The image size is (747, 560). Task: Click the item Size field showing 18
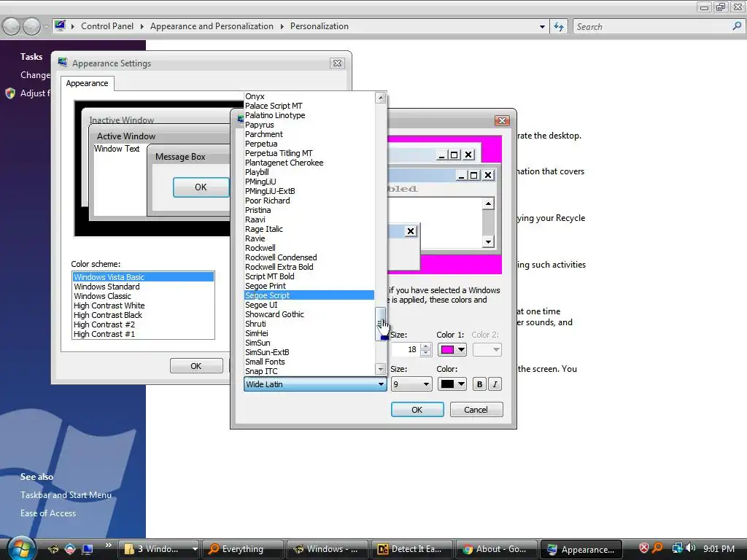click(405, 349)
